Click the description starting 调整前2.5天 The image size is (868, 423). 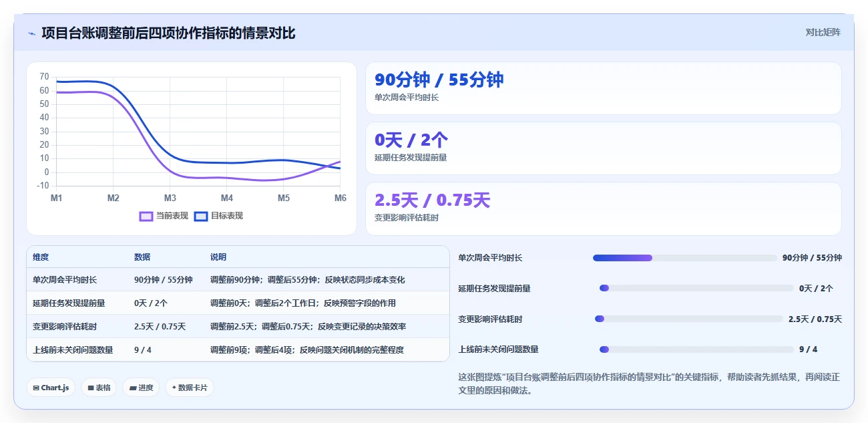(308, 327)
